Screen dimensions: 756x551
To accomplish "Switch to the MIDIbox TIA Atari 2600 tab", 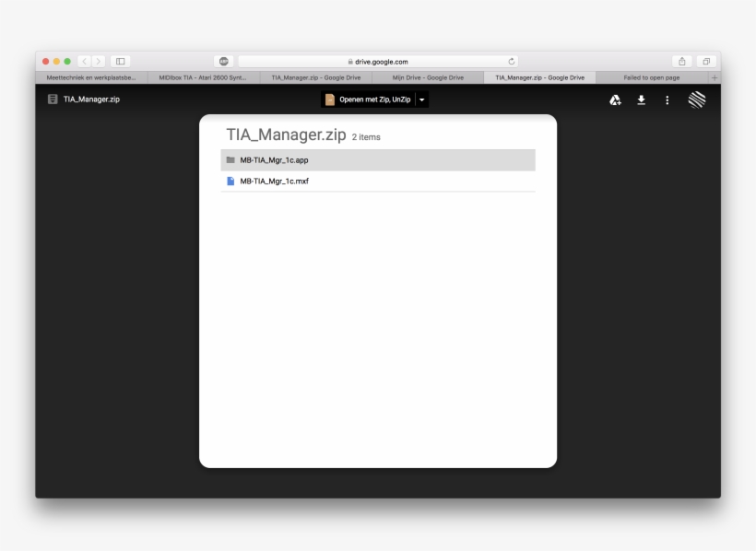I will pyautogui.click(x=203, y=77).
